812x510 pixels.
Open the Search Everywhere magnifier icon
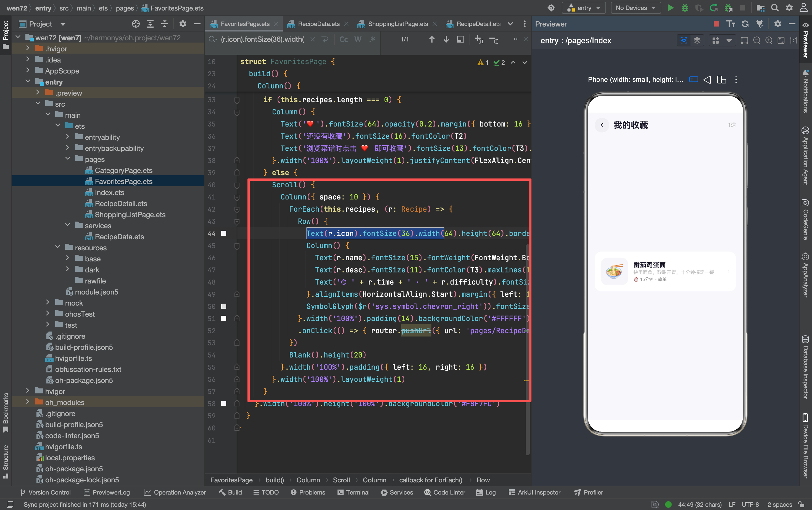click(x=775, y=8)
